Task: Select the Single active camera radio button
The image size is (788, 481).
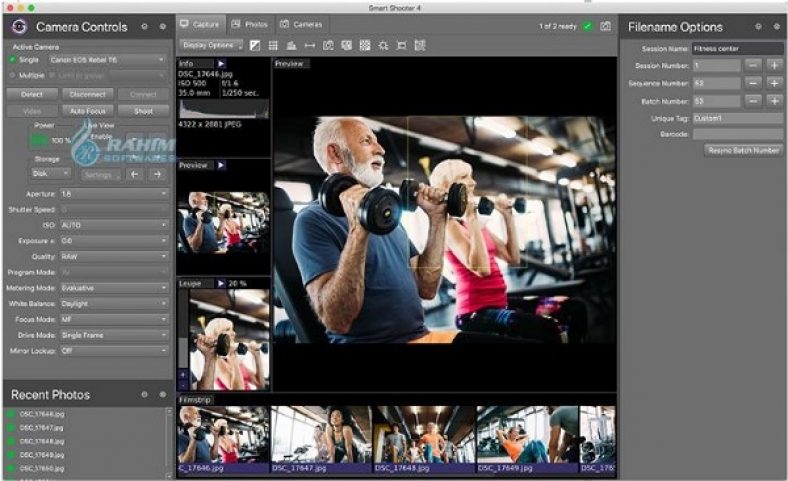Action: click(x=13, y=60)
